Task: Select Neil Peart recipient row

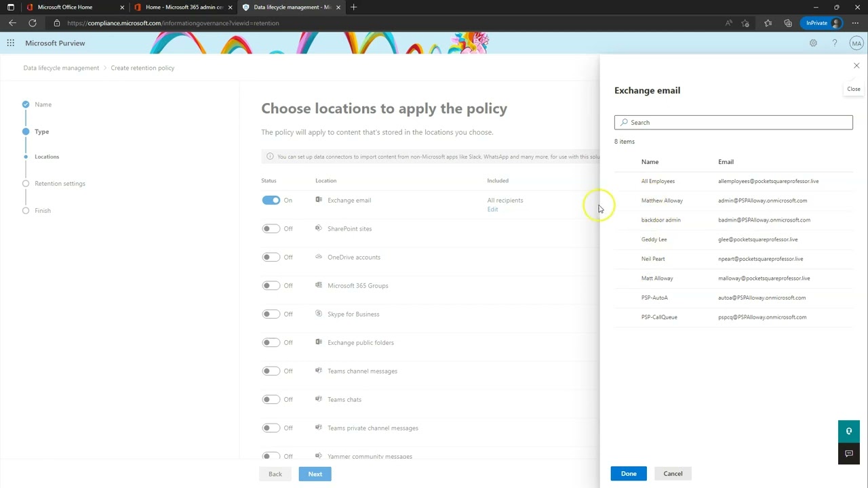Action: pyautogui.click(x=733, y=259)
